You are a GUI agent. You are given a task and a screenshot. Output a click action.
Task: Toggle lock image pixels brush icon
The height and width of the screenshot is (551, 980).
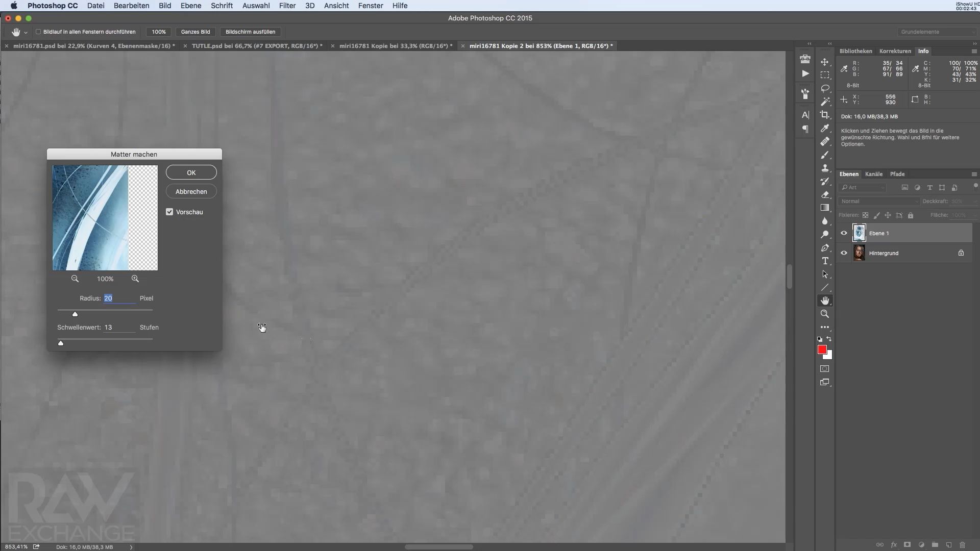pos(876,215)
